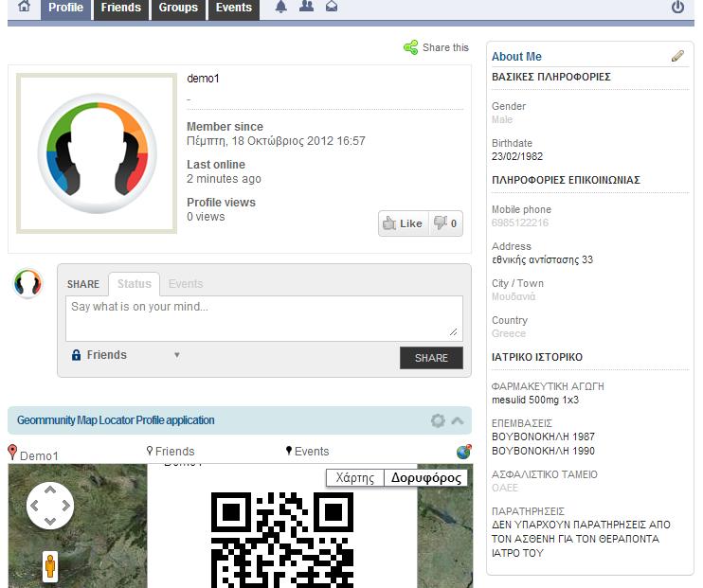Open Geommunity Map Locator Profile application title
703x588 pixels.
(x=116, y=420)
